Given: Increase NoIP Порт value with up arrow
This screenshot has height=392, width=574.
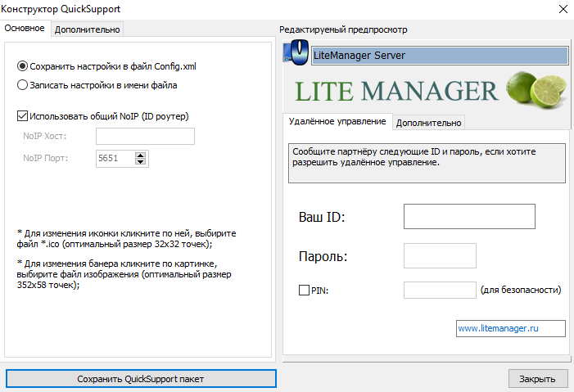Looking at the screenshot, I should [140, 155].
